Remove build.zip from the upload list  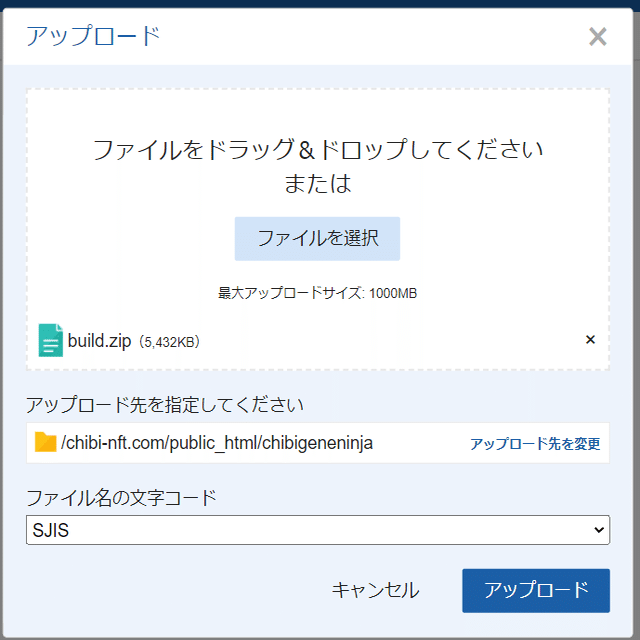(x=590, y=340)
